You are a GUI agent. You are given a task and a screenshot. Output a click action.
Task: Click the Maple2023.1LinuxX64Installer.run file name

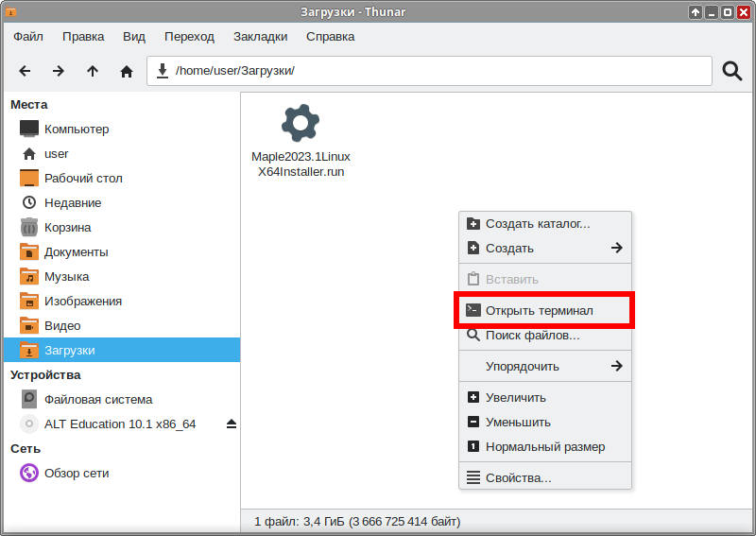[x=301, y=164]
